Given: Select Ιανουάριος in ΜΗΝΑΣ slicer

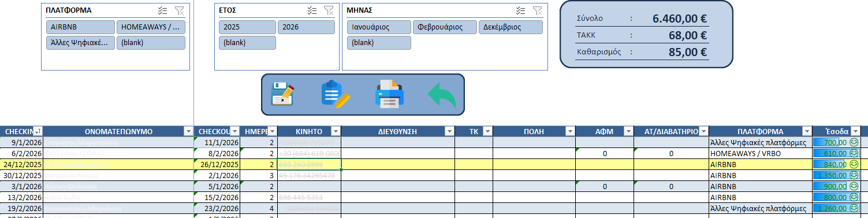Looking at the screenshot, I should [379, 27].
